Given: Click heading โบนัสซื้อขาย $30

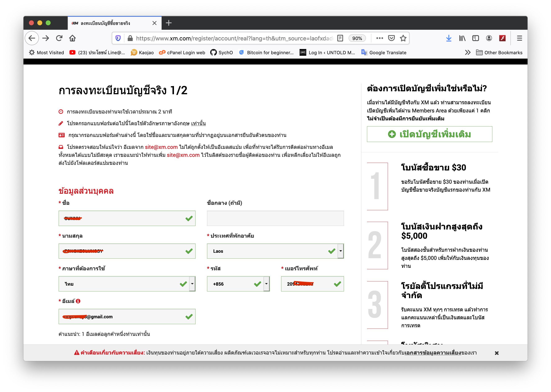Looking at the screenshot, I should (x=434, y=168).
